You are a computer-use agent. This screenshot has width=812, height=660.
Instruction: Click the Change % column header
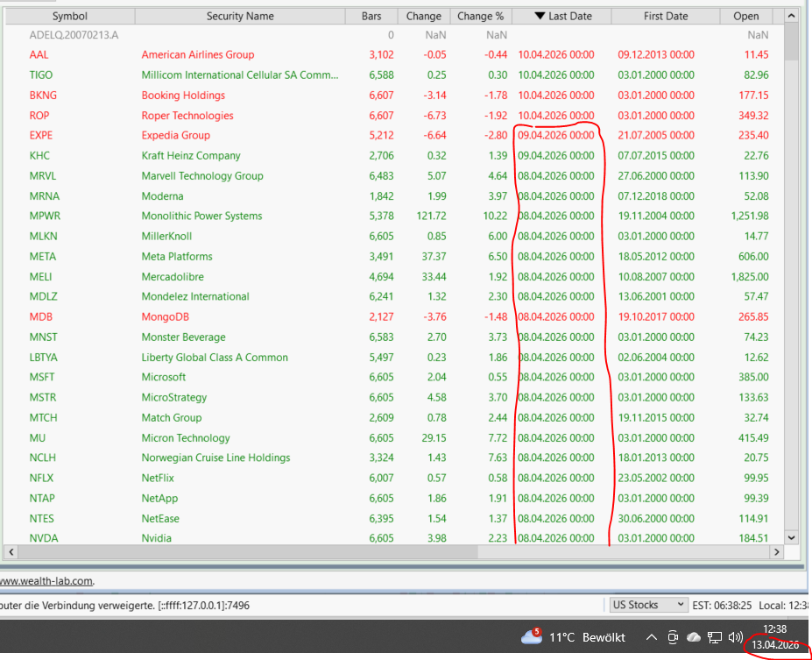point(480,16)
